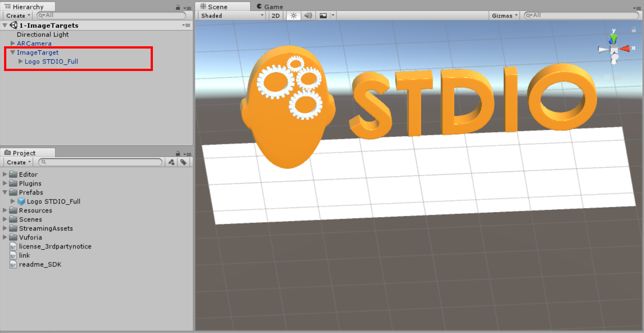Select the Resources folder icon
The width and height of the screenshot is (644, 333).
click(13, 210)
